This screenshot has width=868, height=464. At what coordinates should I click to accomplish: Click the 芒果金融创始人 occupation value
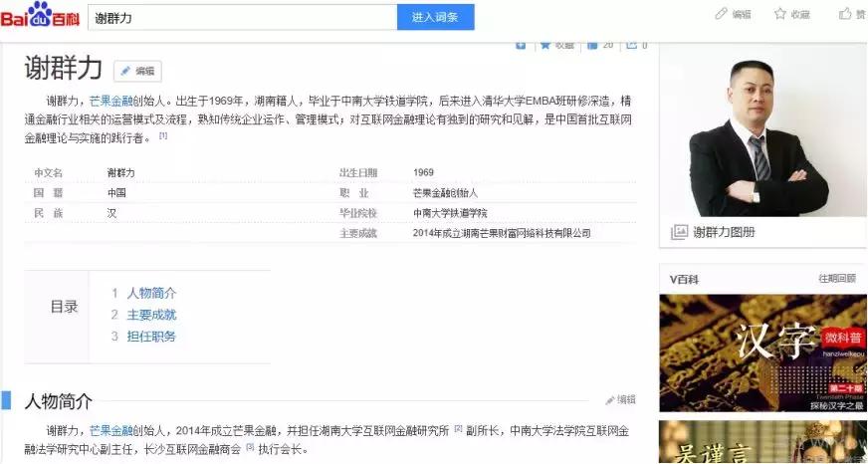[445, 193]
